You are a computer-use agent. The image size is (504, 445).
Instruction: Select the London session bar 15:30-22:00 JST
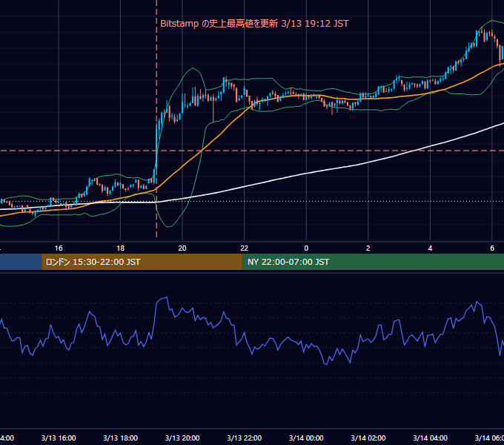pyautogui.click(x=142, y=262)
